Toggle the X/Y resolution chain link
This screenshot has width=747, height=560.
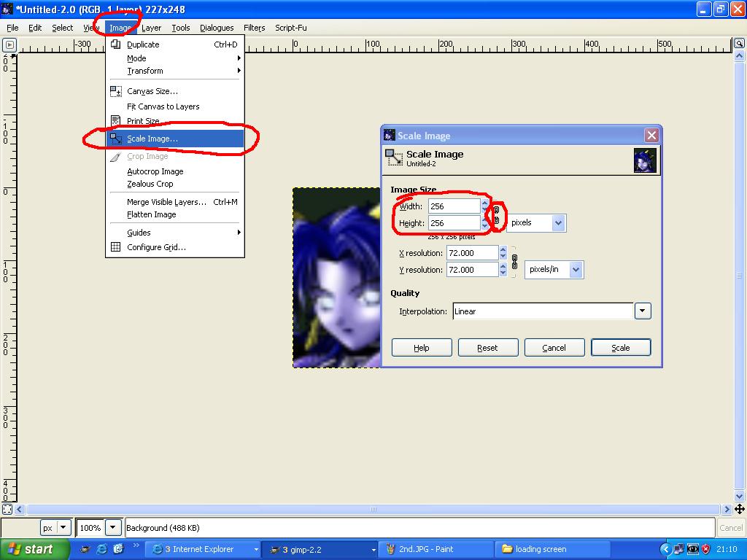click(x=514, y=262)
